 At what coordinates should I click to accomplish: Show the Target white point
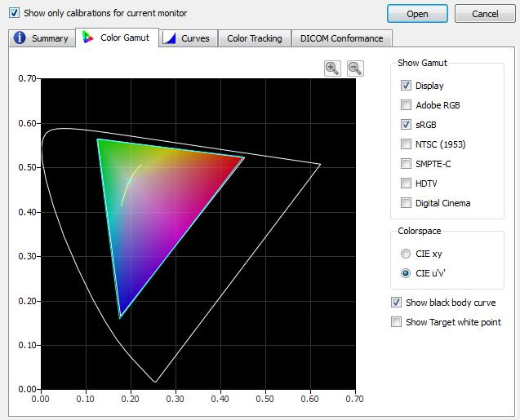(396, 322)
